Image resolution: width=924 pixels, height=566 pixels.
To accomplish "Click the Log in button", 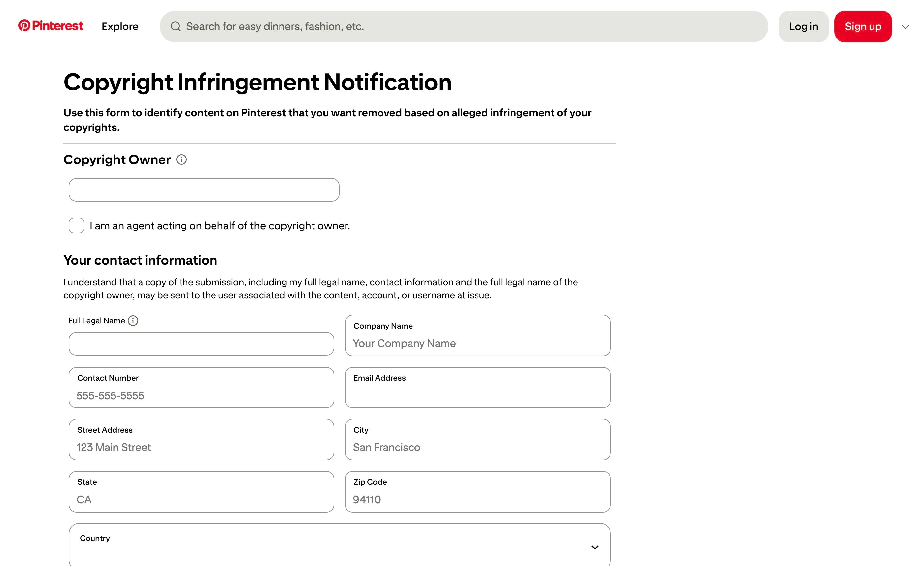I will 804,26.
